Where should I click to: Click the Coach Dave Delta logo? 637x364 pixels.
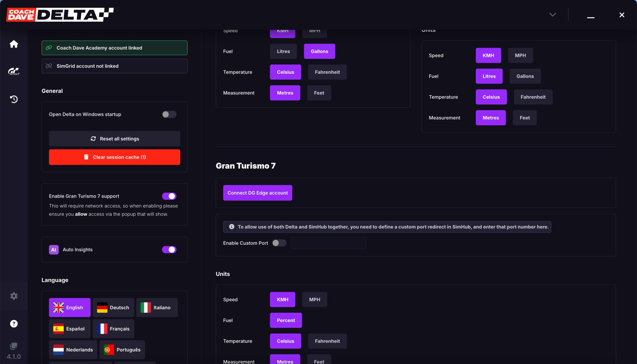click(x=60, y=15)
